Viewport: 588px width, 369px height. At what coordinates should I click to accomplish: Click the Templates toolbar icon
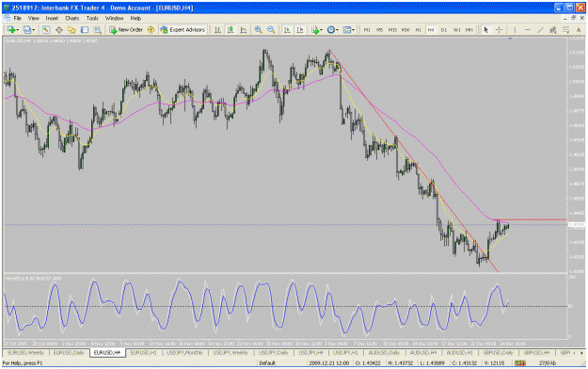click(x=347, y=30)
